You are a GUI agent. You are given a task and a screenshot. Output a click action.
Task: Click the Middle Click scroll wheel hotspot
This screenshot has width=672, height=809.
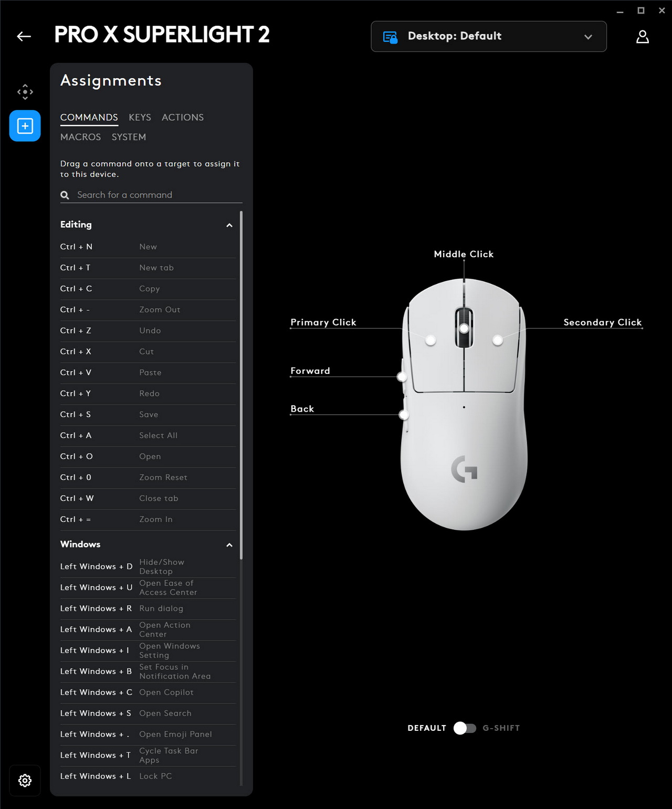(464, 329)
